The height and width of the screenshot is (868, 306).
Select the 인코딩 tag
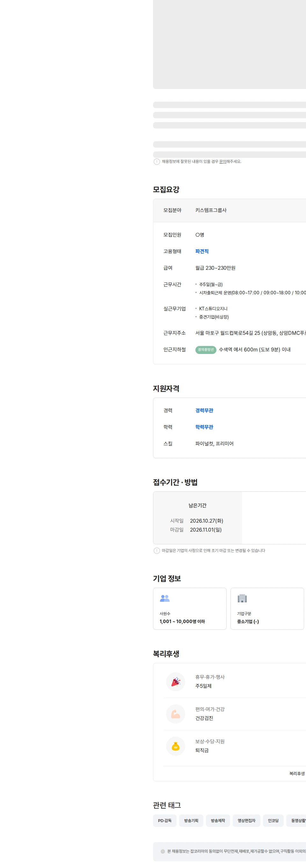click(x=273, y=820)
